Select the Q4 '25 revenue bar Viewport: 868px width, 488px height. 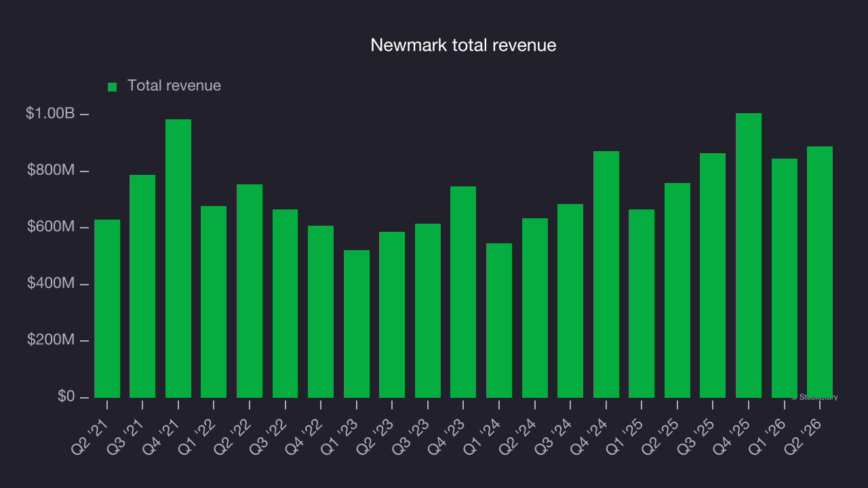[x=749, y=256]
